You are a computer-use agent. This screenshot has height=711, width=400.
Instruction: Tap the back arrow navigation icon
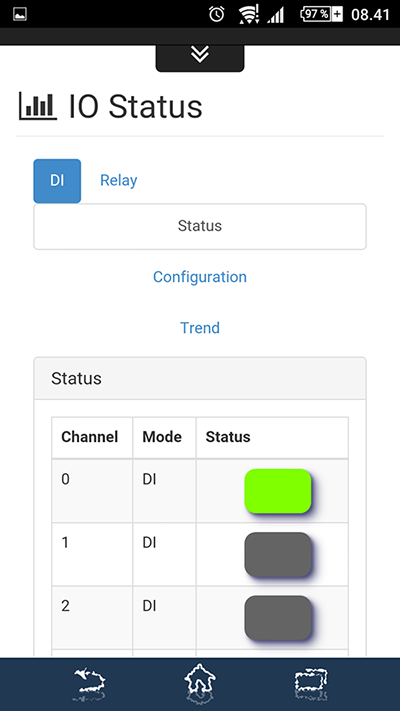[x=90, y=683]
